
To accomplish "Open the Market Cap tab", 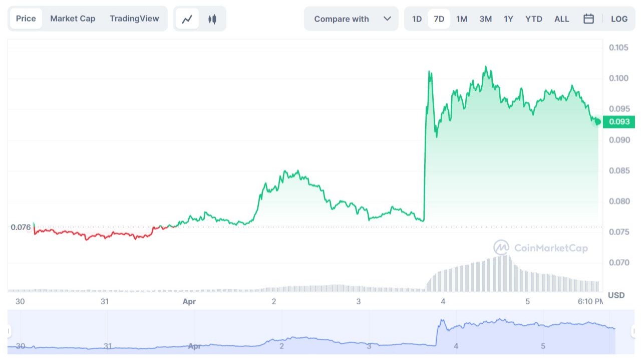I will (x=73, y=19).
